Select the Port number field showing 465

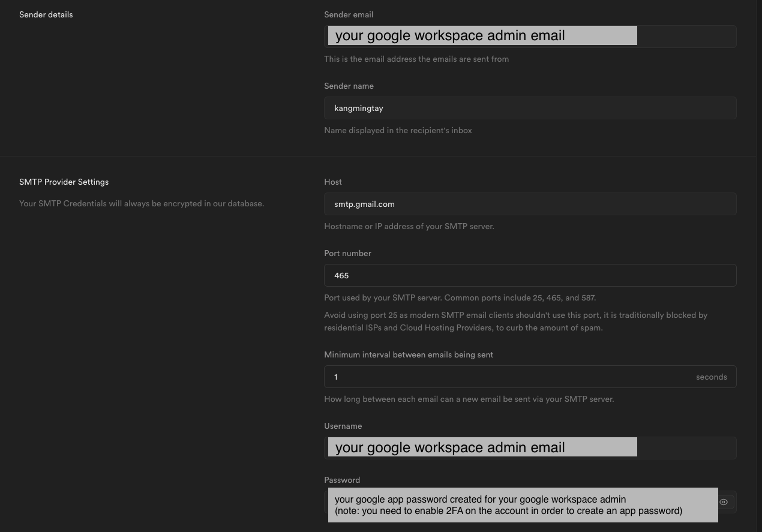click(x=530, y=275)
